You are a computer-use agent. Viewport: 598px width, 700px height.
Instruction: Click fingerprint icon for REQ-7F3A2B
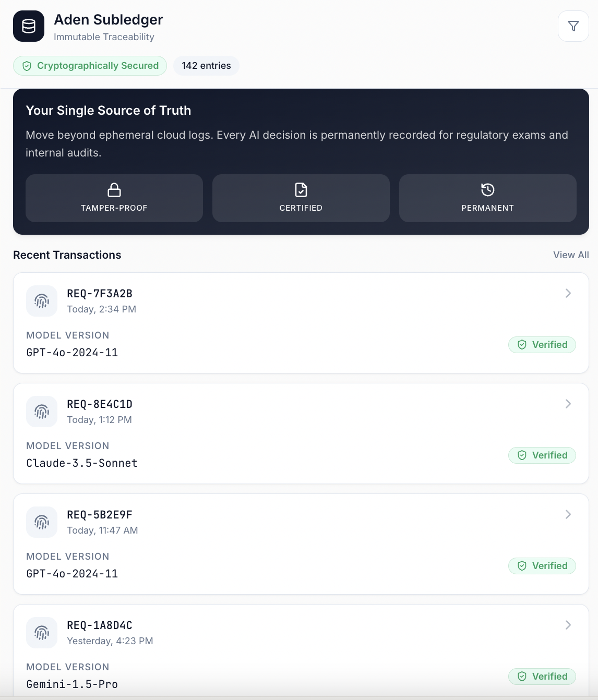[42, 301]
